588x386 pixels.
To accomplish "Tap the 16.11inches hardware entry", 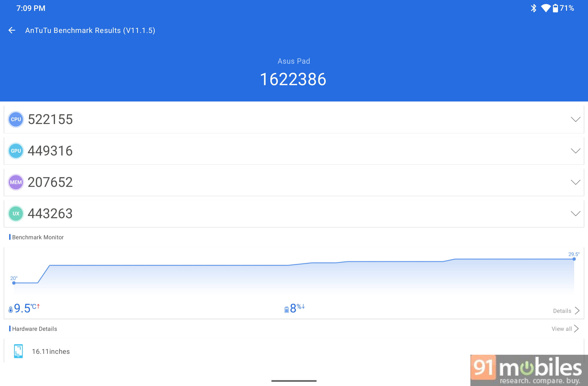I will 51,351.
